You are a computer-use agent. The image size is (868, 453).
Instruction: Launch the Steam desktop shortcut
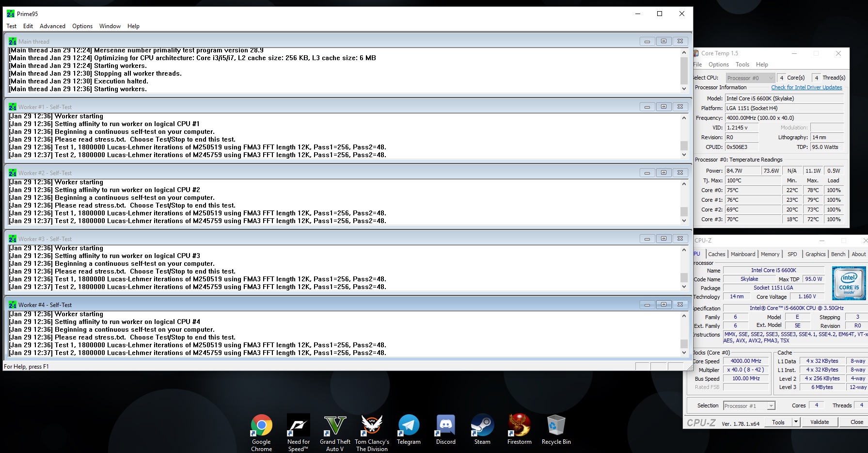pyautogui.click(x=482, y=429)
